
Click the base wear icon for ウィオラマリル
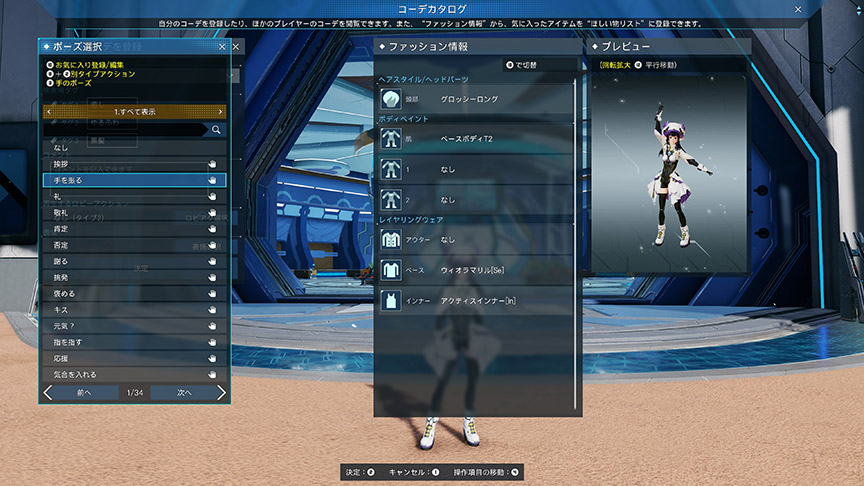[391, 270]
